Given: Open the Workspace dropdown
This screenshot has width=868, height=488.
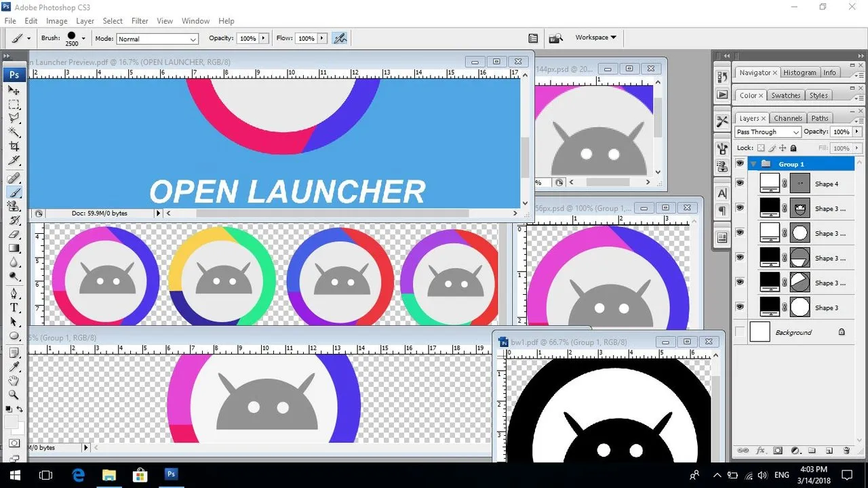Looking at the screenshot, I should [x=595, y=38].
